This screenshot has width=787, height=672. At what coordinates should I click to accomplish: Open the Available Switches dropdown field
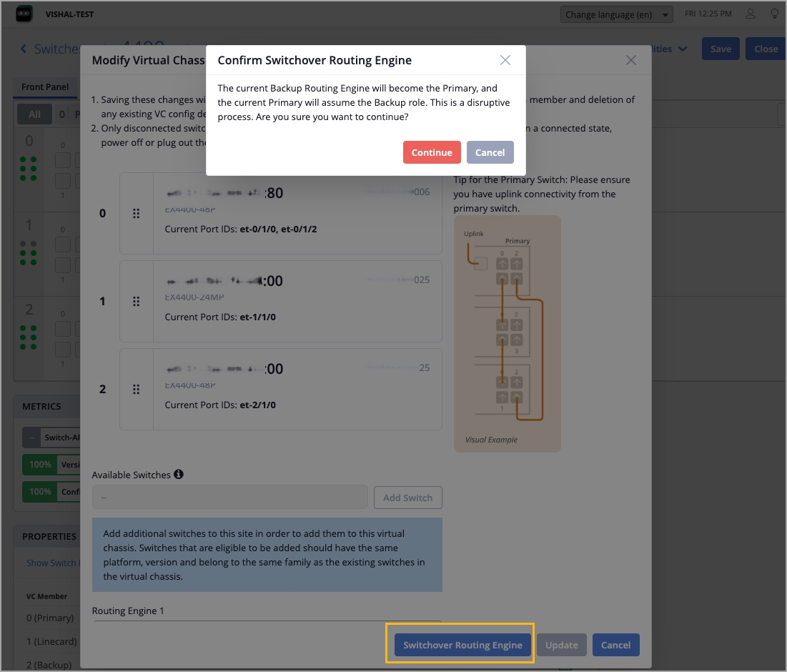229,498
